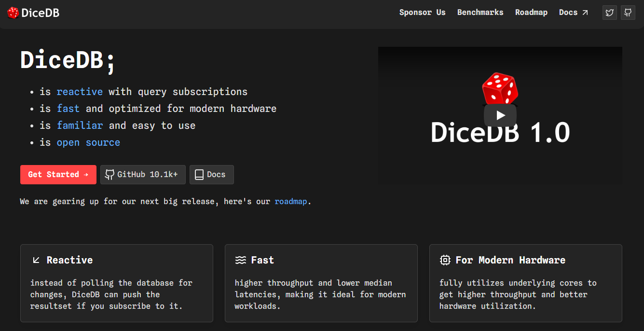Click the GitHub 10.1k+ button
644x331 pixels.
pyautogui.click(x=143, y=175)
